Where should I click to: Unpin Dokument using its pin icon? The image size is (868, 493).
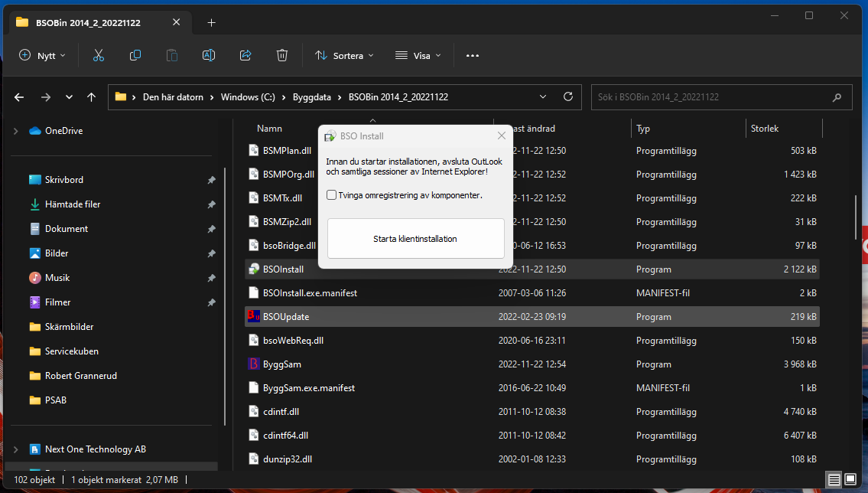[x=212, y=229]
